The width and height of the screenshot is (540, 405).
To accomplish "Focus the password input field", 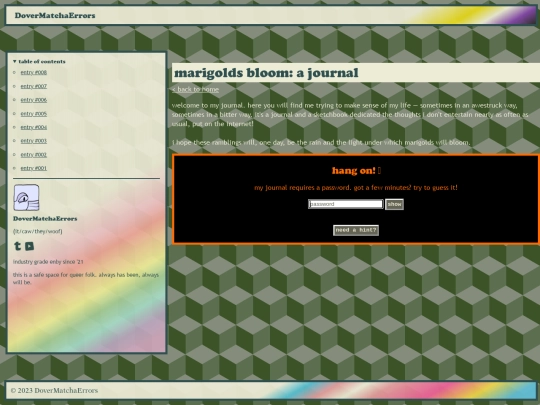I will pyautogui.click(x=345, y=204).
